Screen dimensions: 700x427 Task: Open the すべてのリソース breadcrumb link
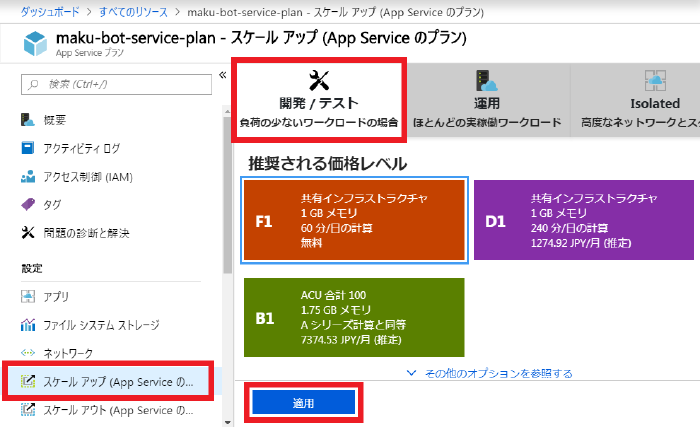coord(133,12)
